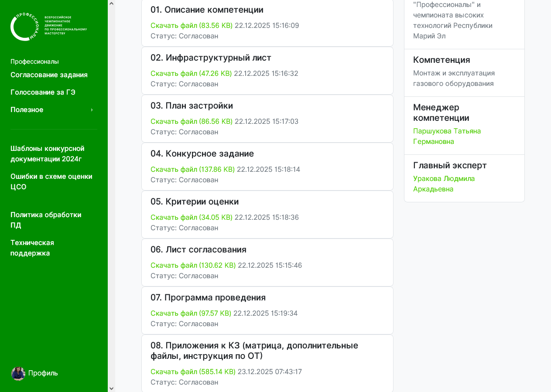Download Инфраструктурный лист file (47.26 KB)
Viewport: 551px width, 392px height.
pyautogui.click(x=191, y=73)
